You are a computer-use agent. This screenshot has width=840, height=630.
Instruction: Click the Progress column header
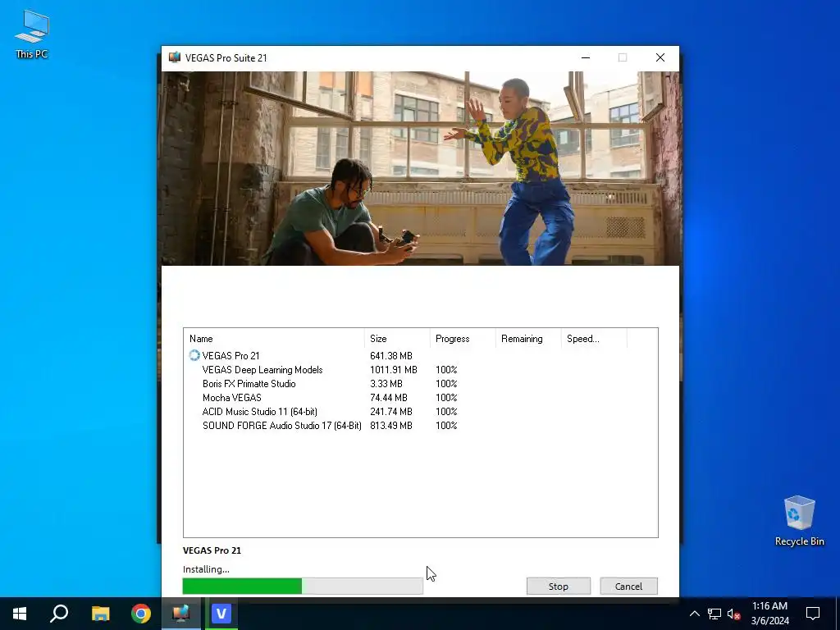(463, 339)
